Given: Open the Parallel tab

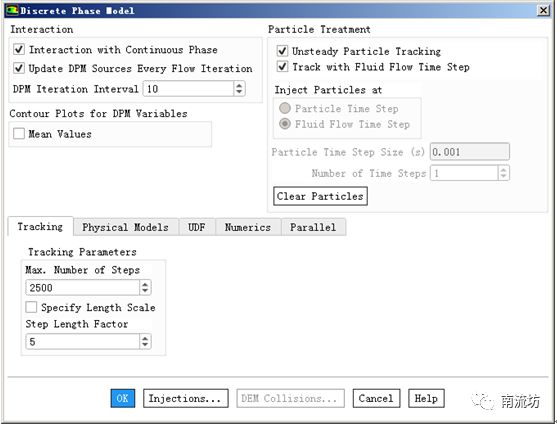Looking at the screenshot, I should point(313,227).
